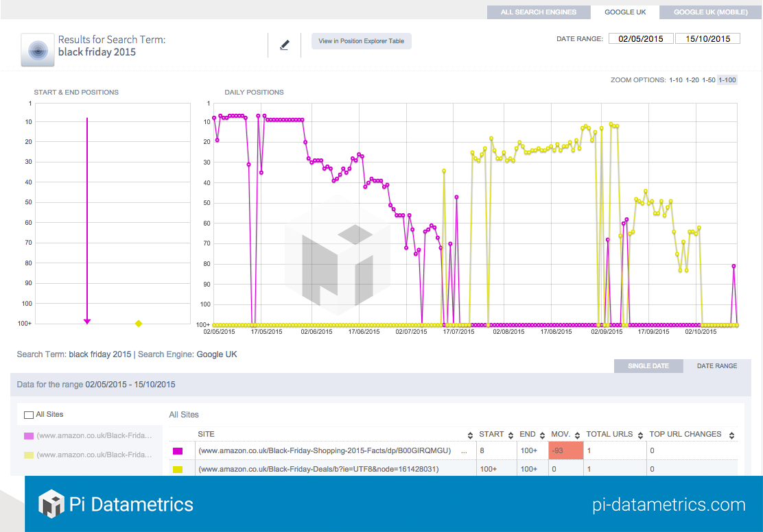
Task: Click the search term target icon
Action: (38, 49)
